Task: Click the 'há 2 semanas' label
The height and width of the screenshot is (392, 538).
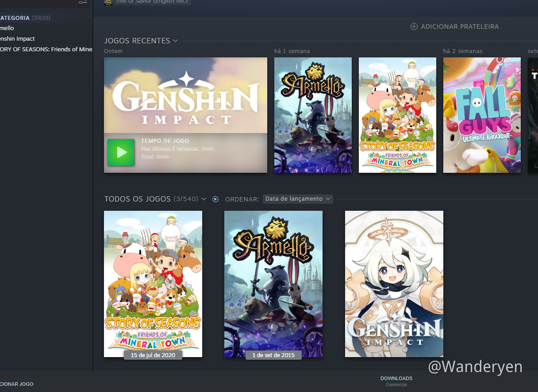Action: click(x=463, y=51)
